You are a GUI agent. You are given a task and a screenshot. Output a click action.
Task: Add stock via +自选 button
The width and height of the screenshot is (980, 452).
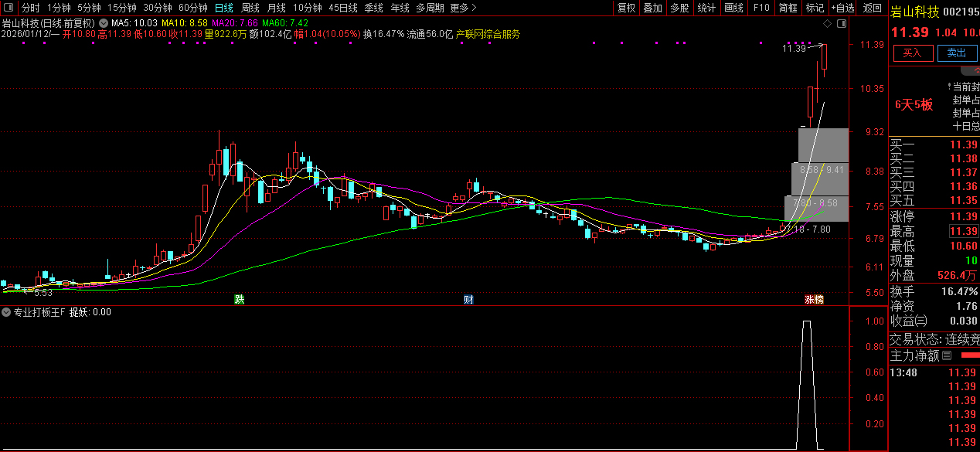pos(842,8)
